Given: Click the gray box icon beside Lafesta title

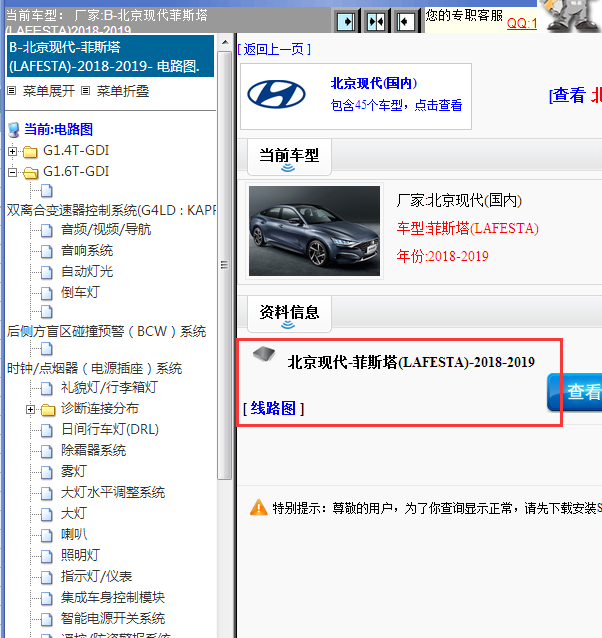Looking at the screenshot, I should [x=264, y=354].
